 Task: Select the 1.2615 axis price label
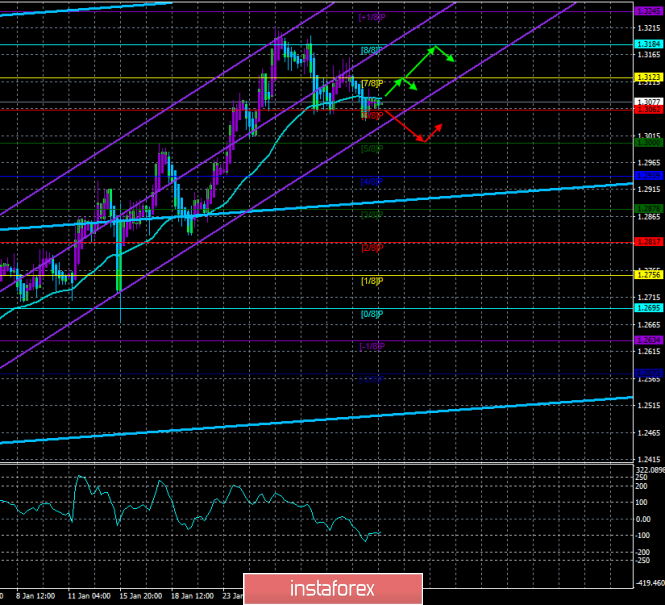(649, 351)
